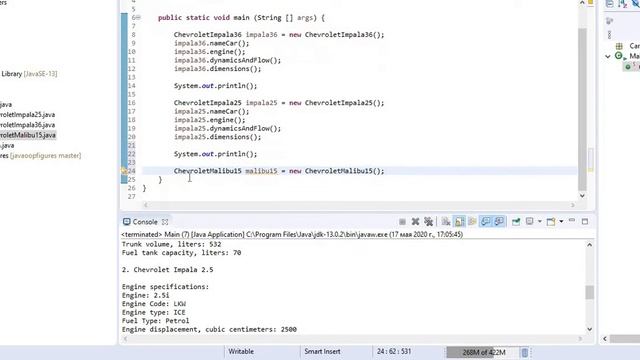Click line number 22 in the editor gutter
Image resolution: width=640 pixels, height=360 pixels.
131,154
